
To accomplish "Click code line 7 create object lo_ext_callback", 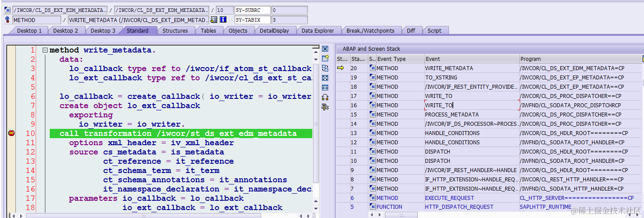I will [x=130, y=105].
